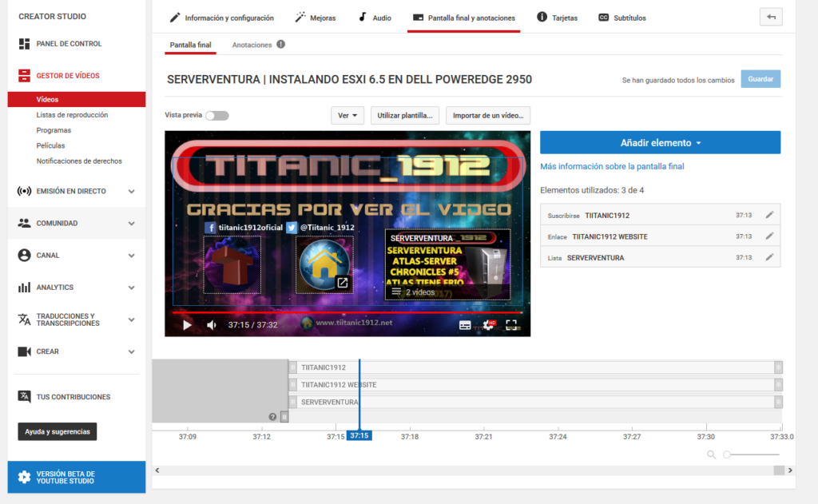Click the Tus contribuciones translate icon
This screenshot has height=504, width=818.
[24, 396]
